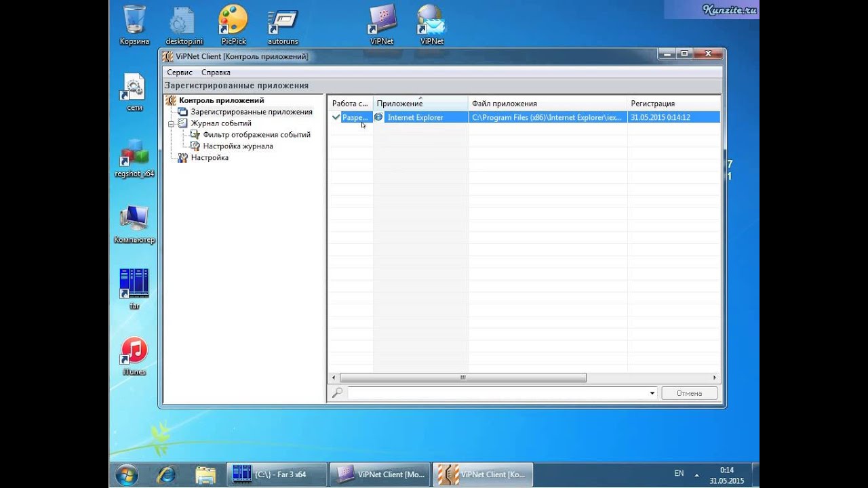
Task: Switch to the Far 3 x64 taskbar window
Action: (276, 474)
